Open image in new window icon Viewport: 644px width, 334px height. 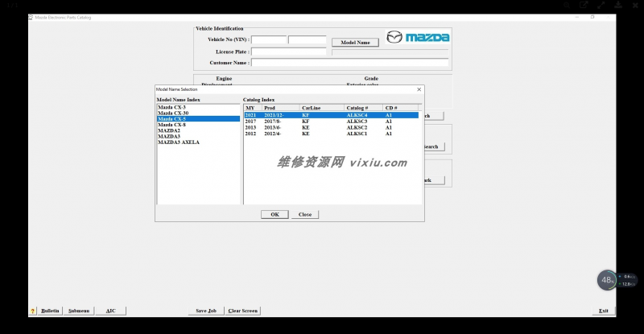coord(584,5)
